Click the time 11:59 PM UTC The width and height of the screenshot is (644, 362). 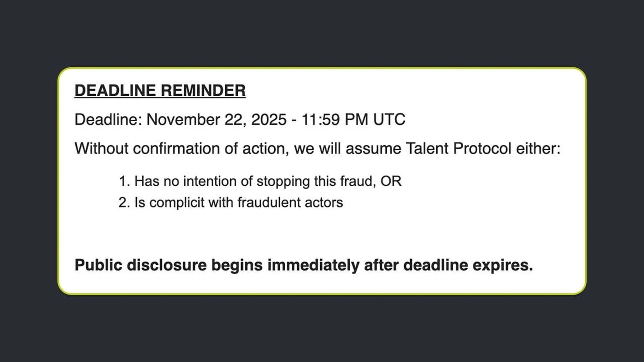[353, 120]
